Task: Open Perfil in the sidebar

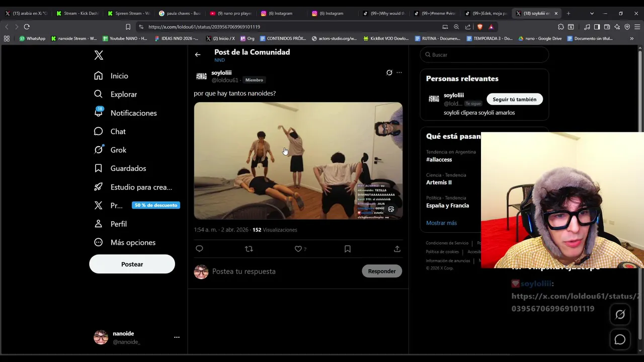Action: click(110, 224)
